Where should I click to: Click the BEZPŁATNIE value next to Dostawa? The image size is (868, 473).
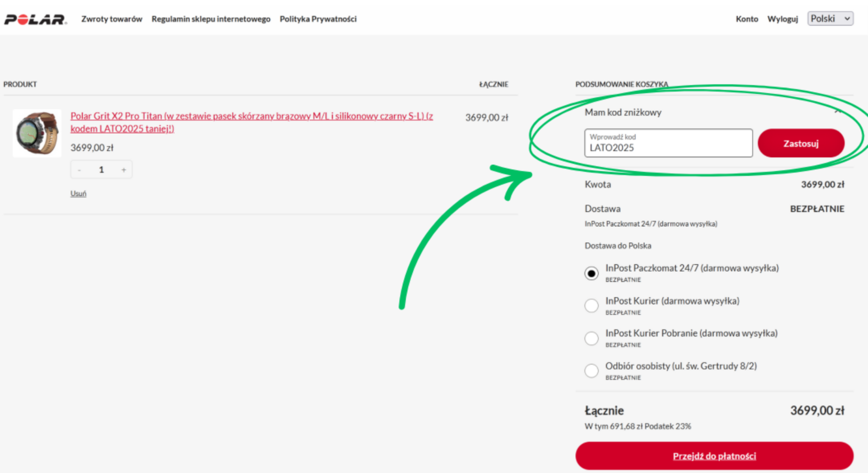tap(817, 209)
